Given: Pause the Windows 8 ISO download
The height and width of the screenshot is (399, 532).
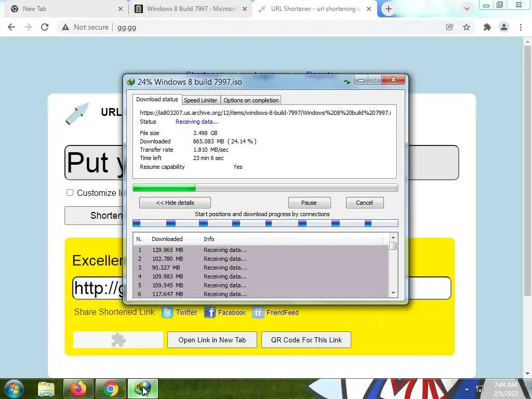Looking at the screenshot, I should 309,203.
